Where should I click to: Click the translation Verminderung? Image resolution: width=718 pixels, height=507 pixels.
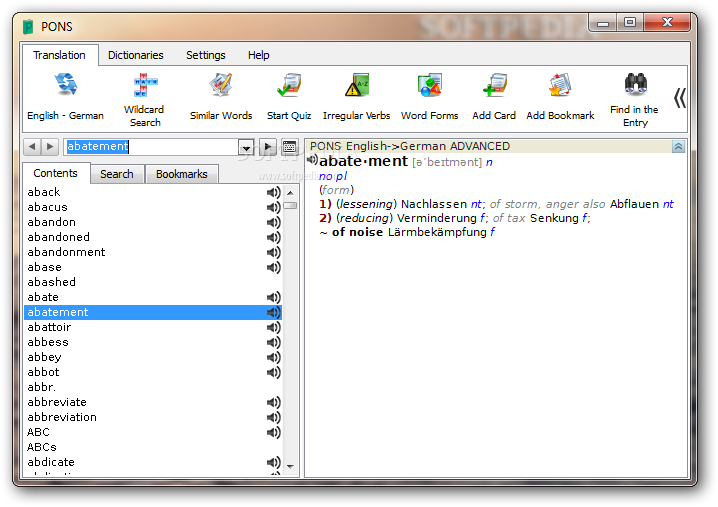(x=436, y=218)
